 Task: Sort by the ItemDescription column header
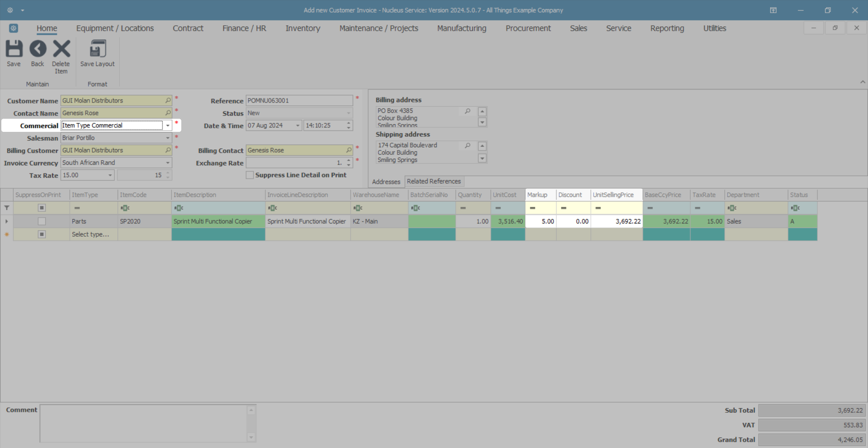click(x=218, y=195)
